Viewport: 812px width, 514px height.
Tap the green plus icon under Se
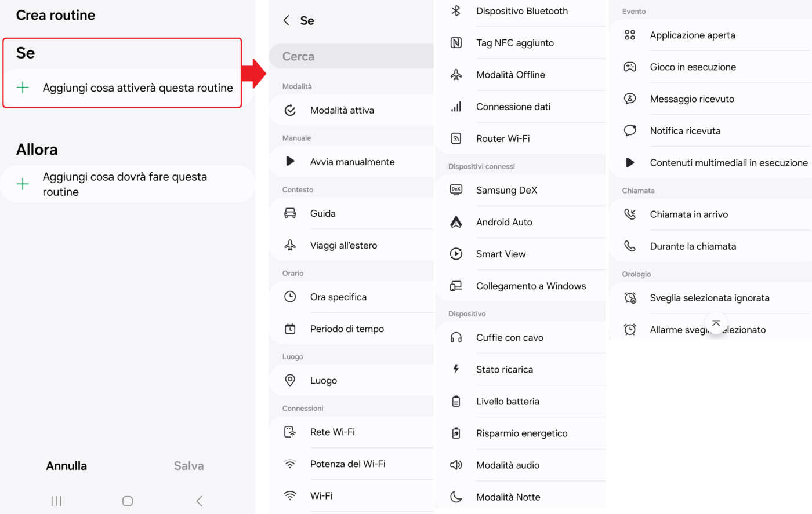(x=23, y=88)
